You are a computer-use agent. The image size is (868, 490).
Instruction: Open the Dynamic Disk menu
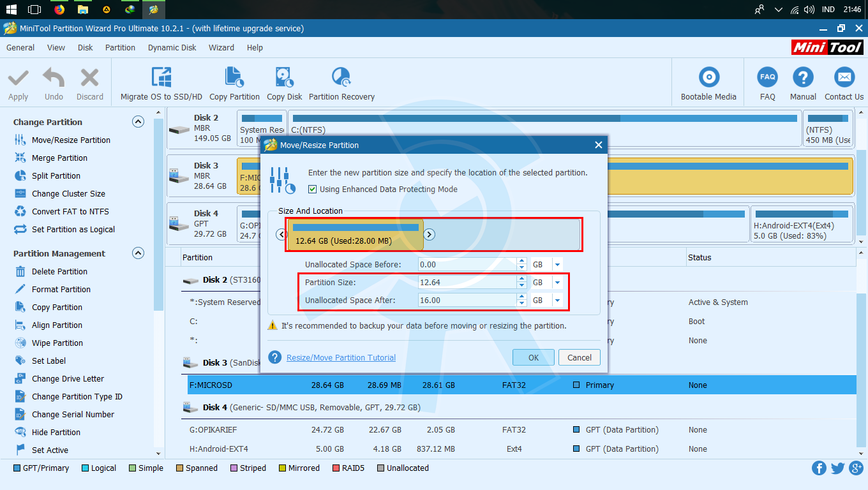172,47
